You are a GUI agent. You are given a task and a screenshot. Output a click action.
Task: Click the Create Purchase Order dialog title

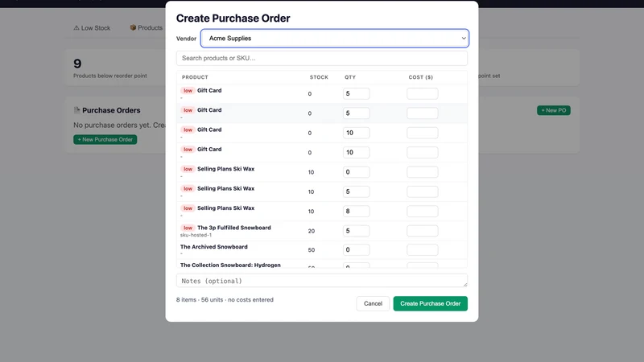tap(233, 19)
